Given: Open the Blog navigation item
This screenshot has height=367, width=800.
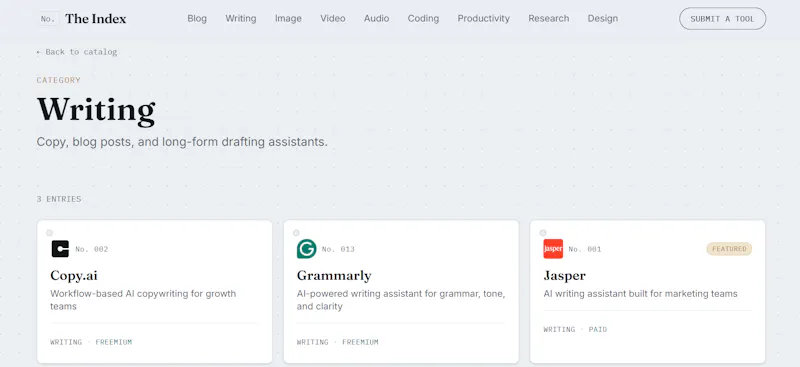Looking at the screenshot, I should (197, 18).
